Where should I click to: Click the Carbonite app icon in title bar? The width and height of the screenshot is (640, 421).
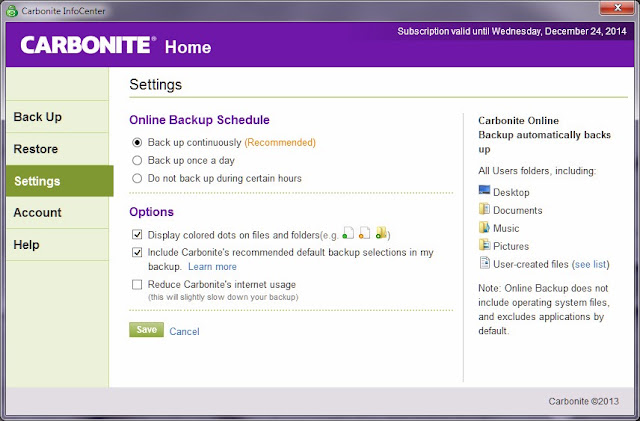pos(12,11)
